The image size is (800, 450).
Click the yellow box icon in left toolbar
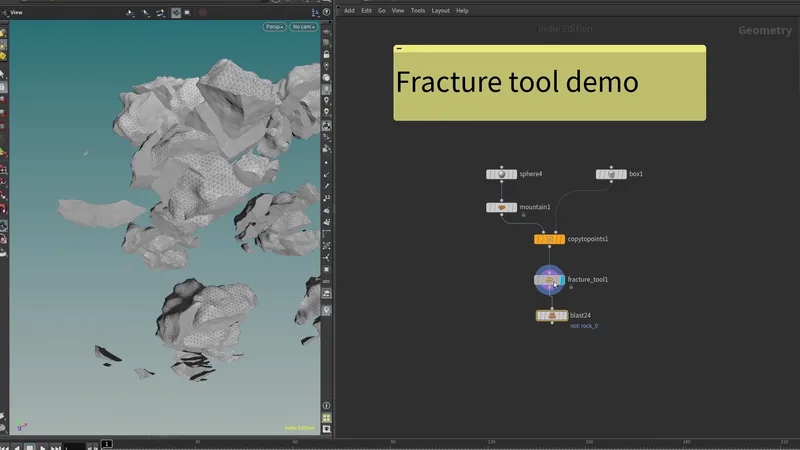point(3,56)
